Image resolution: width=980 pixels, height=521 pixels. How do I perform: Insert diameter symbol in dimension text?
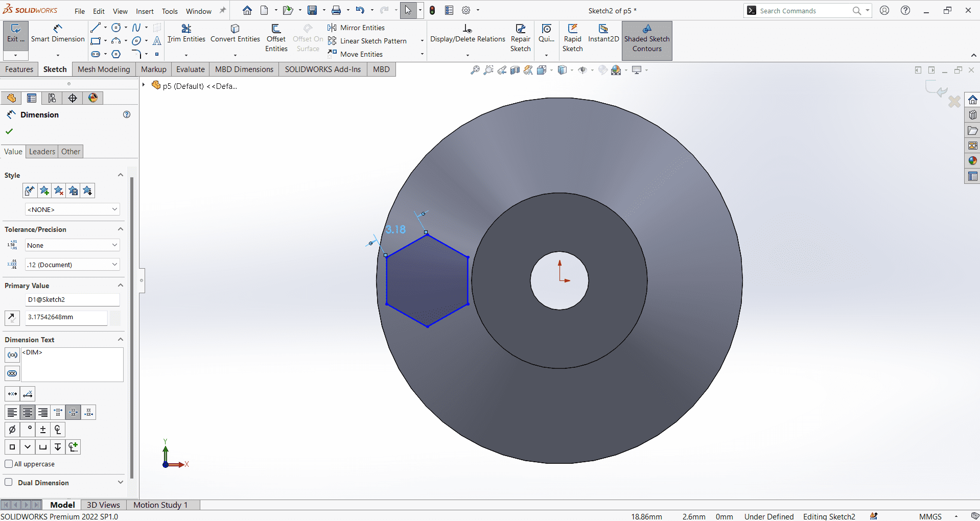[12, 430]
